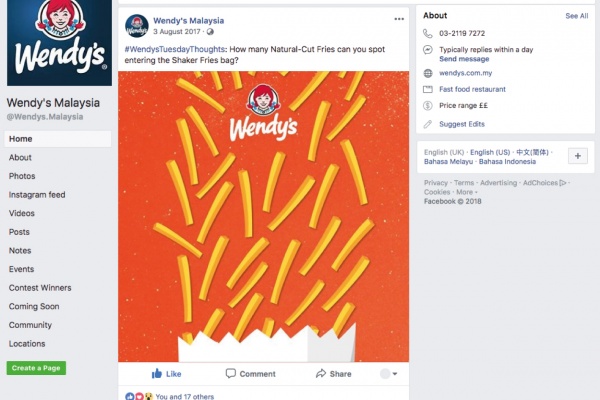Click the pencil icon beside Suggest Edits

[x=428, y=124]
